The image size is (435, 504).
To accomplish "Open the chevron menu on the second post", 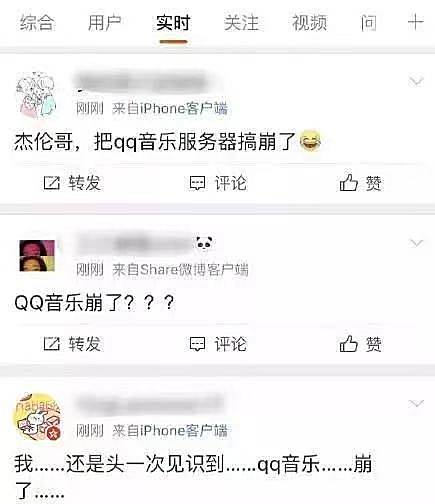I will tap(416, 242).
